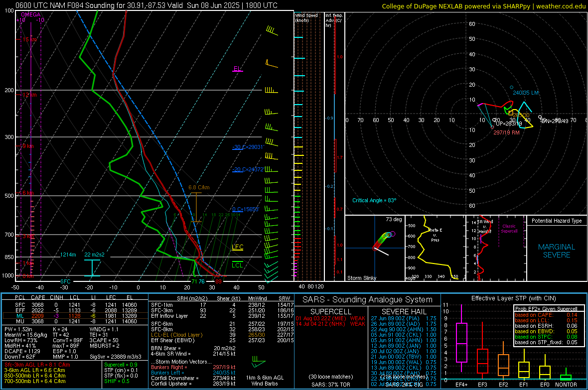Click green 'SHIP = 0.5' parameter

pyautogui.click(x=117, y=381)
